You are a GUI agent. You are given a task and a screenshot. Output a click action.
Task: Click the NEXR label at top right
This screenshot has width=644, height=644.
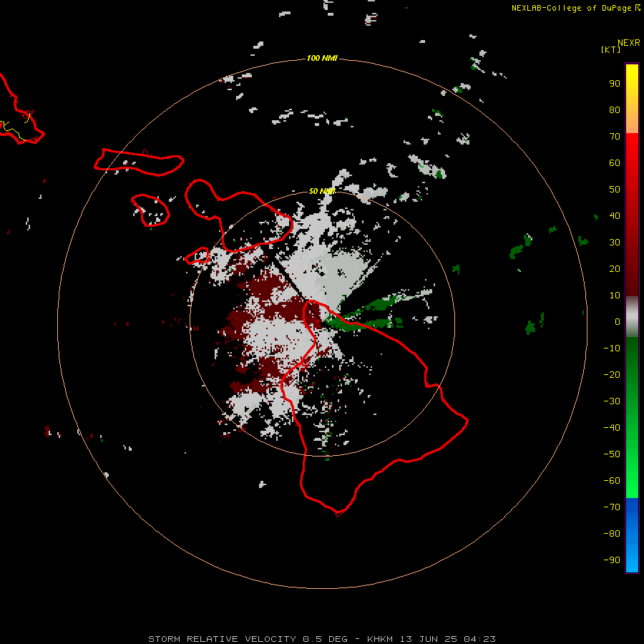(629, 43)
